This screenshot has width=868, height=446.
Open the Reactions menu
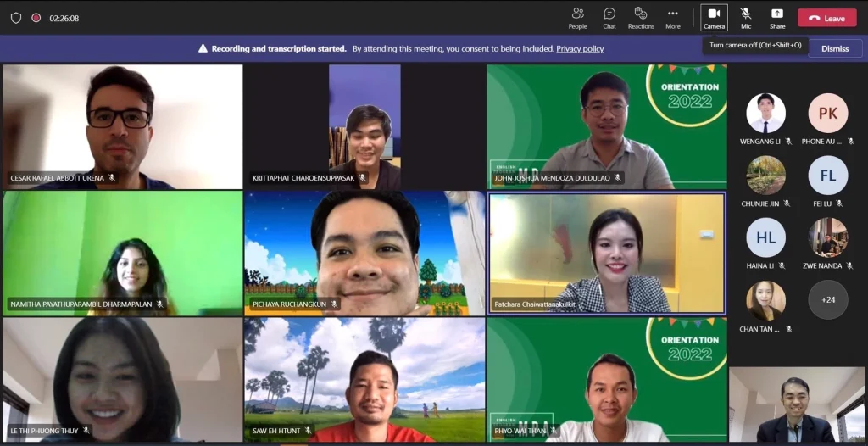tap(641, 18)
